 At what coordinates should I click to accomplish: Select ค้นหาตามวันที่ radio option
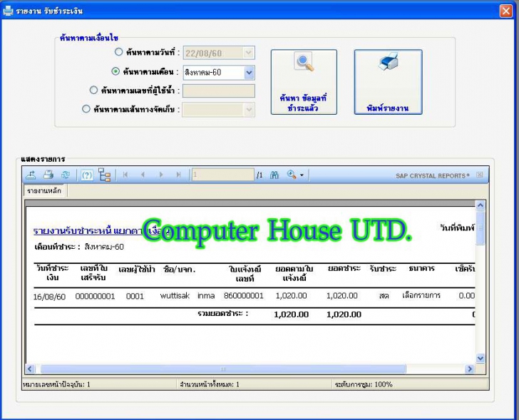[118, 52]
